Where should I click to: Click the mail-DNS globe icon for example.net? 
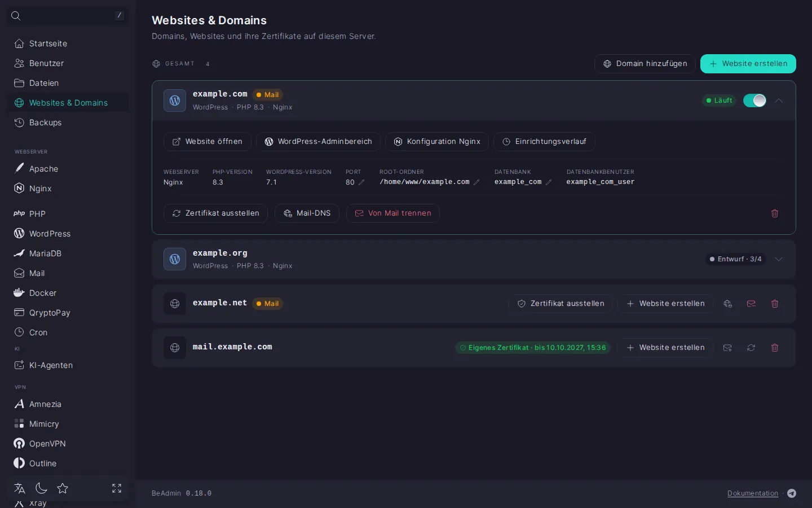727,304
